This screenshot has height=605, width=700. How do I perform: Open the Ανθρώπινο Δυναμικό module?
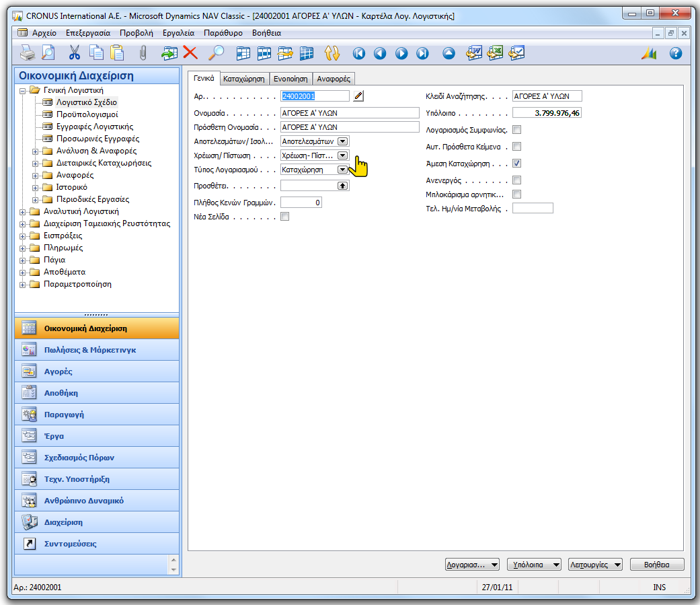pyautogui.click(x=97, y=501)
